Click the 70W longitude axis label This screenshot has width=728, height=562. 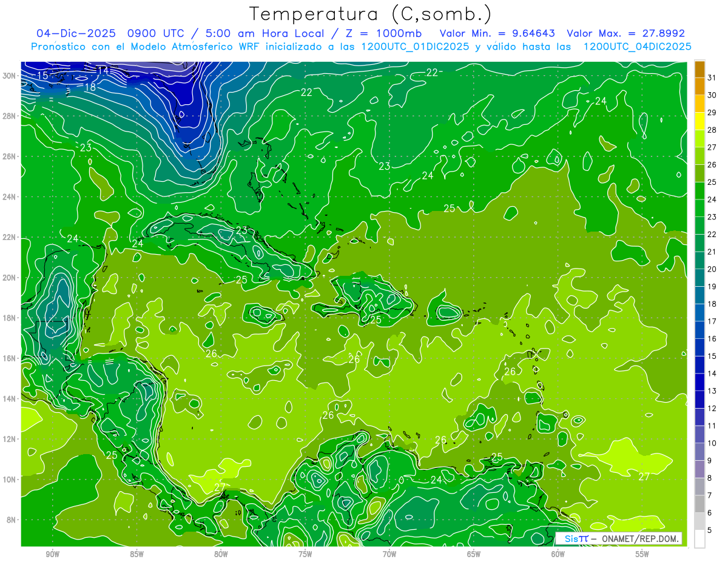[389, 554]
